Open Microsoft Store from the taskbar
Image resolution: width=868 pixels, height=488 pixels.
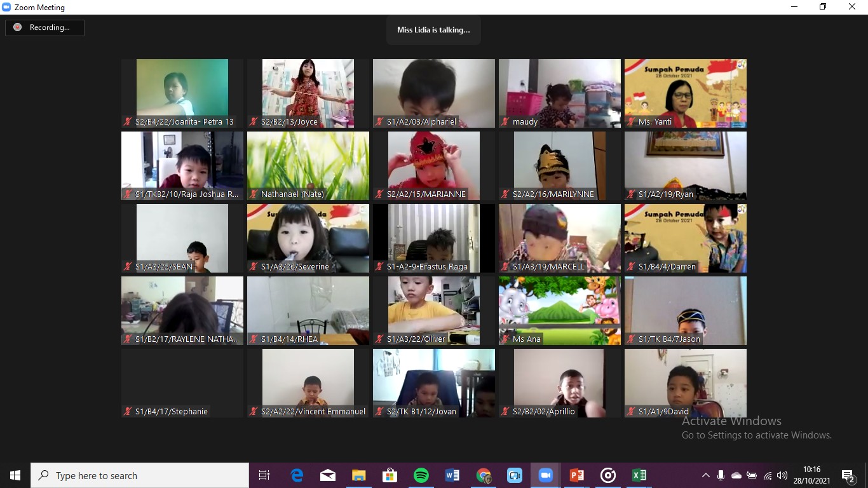pos(390,475)
